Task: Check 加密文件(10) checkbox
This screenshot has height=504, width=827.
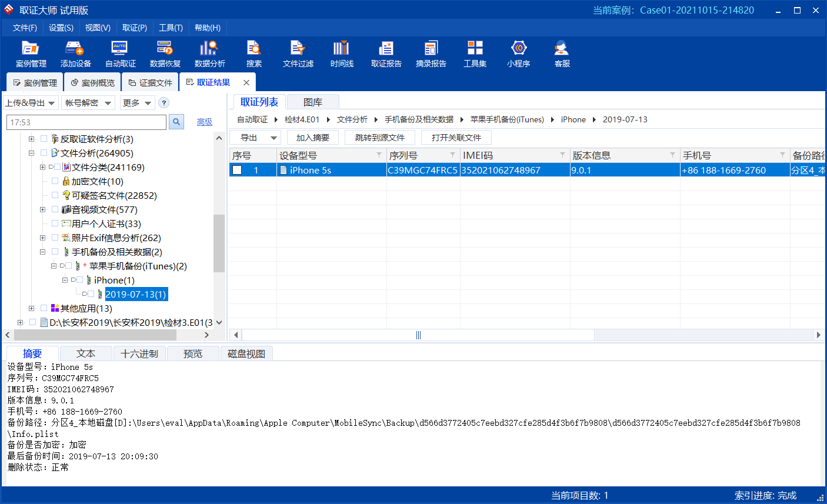Action: coord(55,182)
